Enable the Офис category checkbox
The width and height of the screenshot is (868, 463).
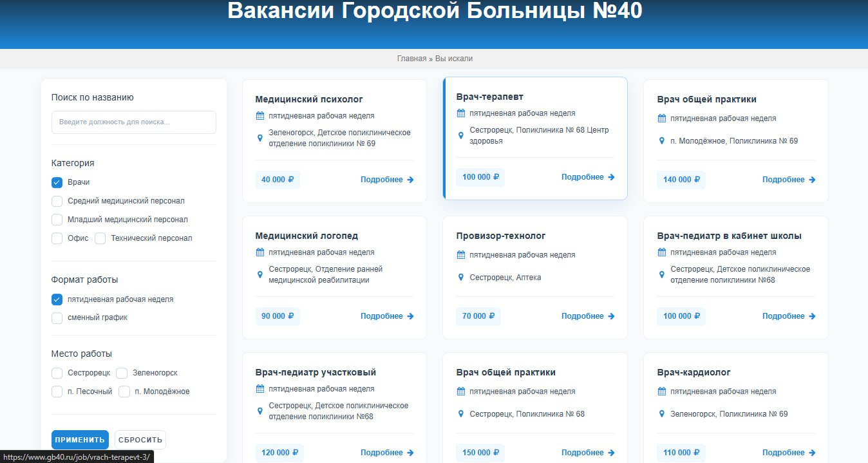tap(57, 238)
